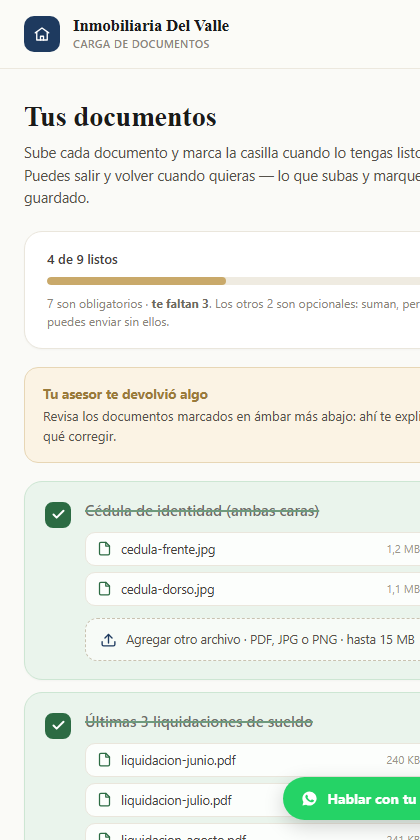This screenshot has width=420, height=840.
Task: Click the Últimas 3 liquidaciones de sueldo title
Action: [x=199, y=722]
